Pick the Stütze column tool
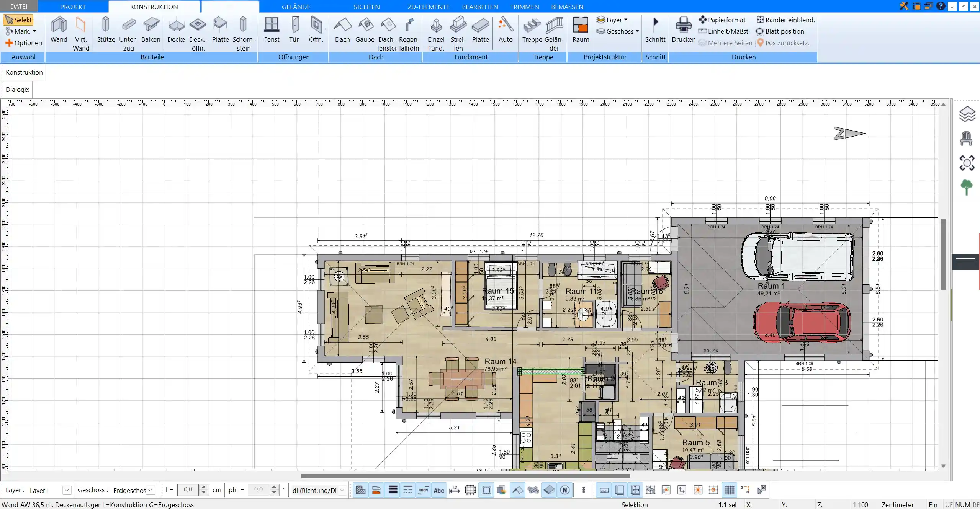Image resolution: width=980 pixels, height=509 pixels. pyautogui.click(x=106, y=30)
